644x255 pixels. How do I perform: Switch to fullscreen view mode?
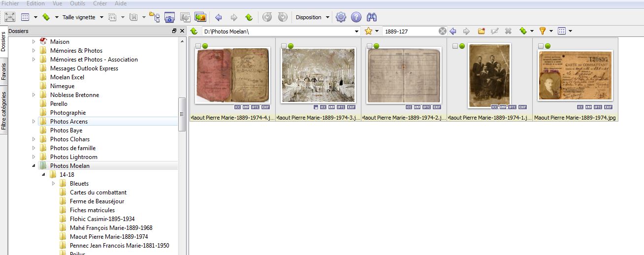tap(10, 17)
